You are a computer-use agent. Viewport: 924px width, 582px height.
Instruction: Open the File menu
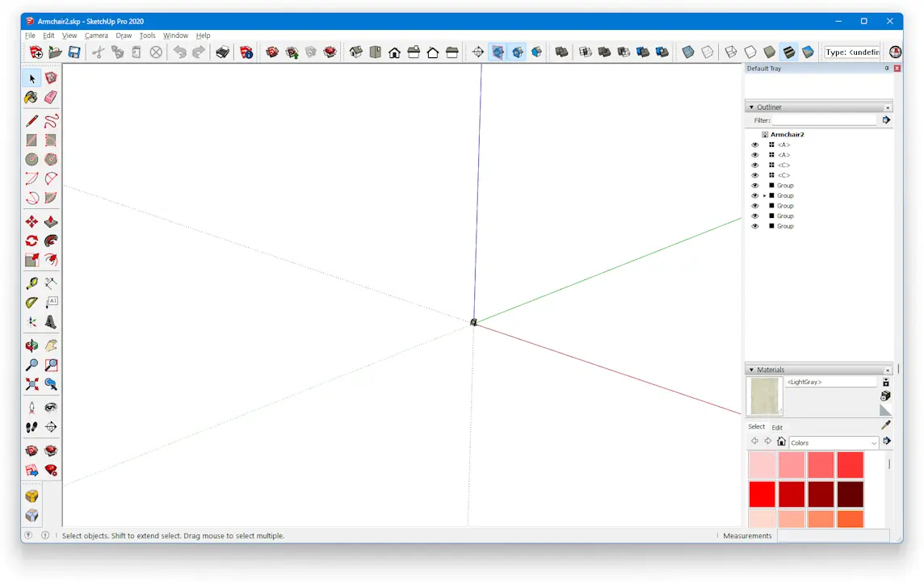point(30,36)
